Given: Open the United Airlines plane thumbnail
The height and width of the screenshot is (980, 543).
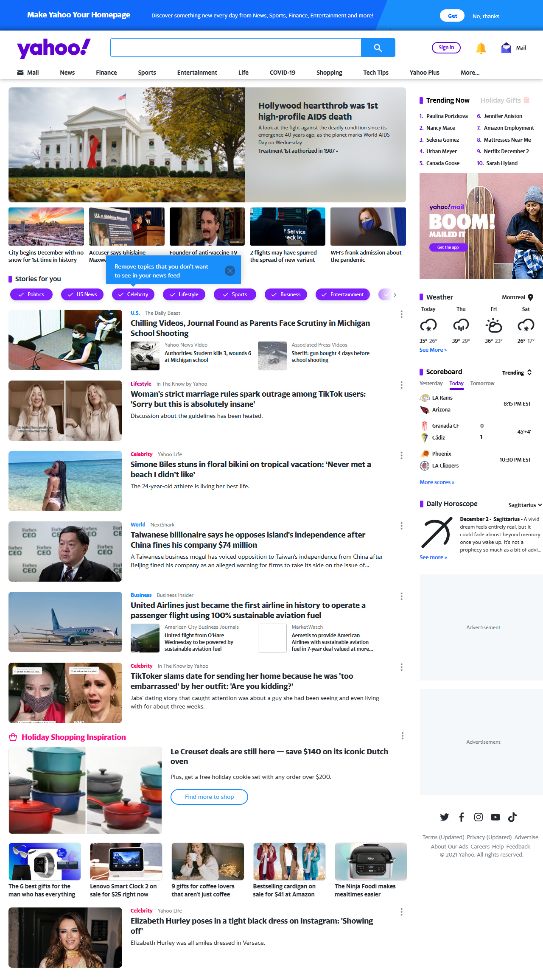Looking at the screenshot, I should point(65,622).
